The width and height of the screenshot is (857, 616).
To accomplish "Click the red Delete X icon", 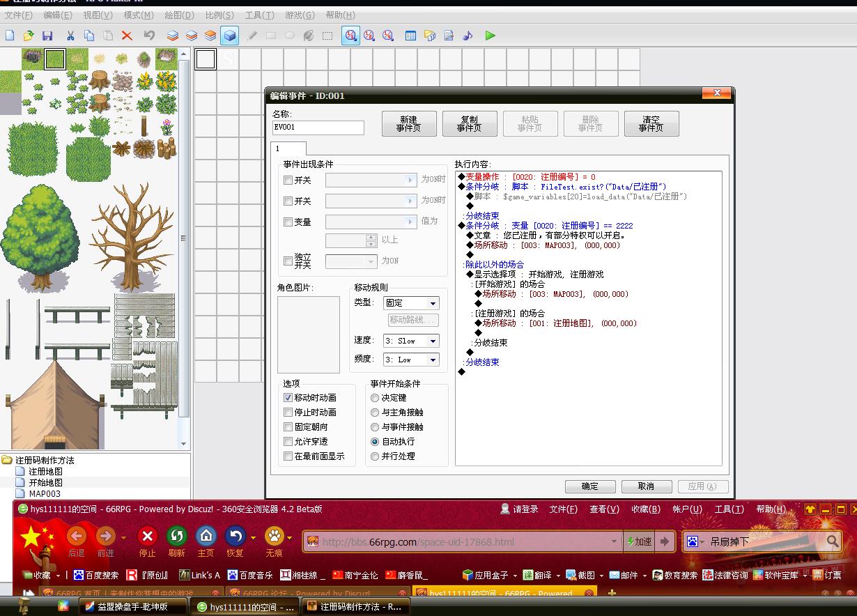I will (127, 36).
